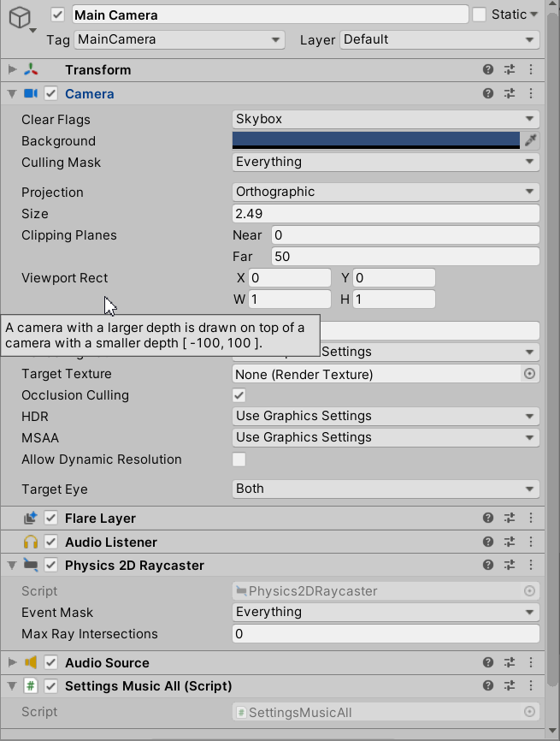Click the Camera help button

[487, 94]
